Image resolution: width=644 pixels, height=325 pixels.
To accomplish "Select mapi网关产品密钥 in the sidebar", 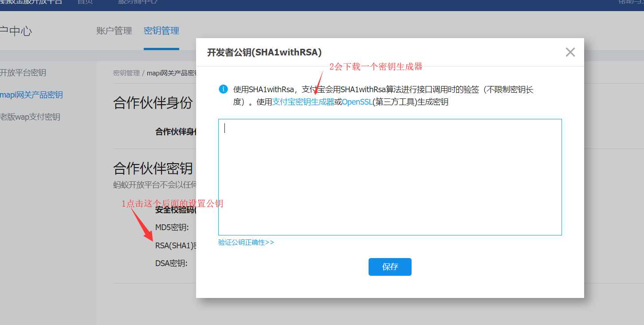I will (31, 95).
